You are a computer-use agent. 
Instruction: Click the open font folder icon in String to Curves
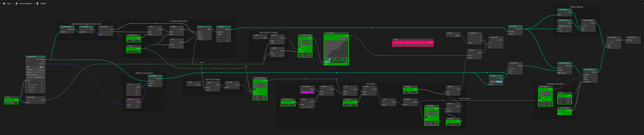41,67
